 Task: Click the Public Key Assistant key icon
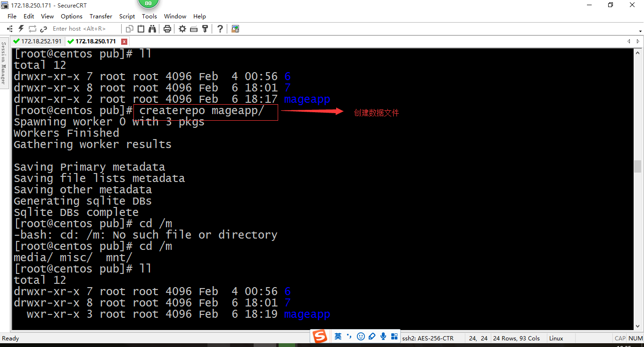click(x=205, y=29)
